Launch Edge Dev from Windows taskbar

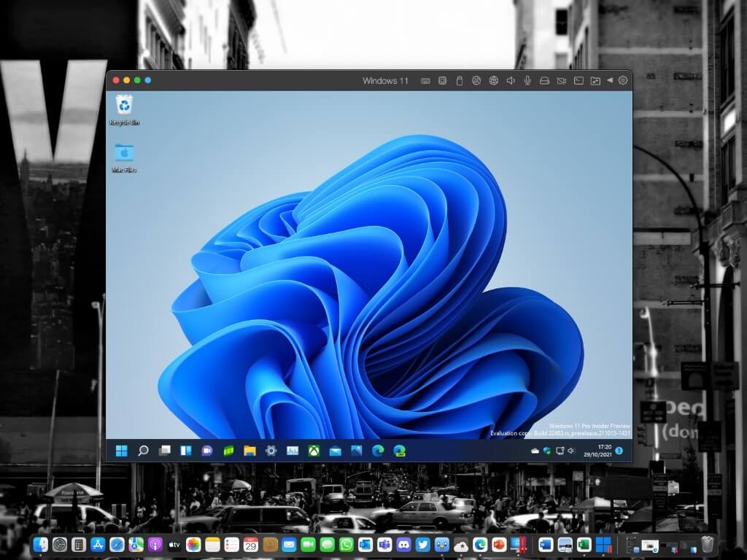399,451
